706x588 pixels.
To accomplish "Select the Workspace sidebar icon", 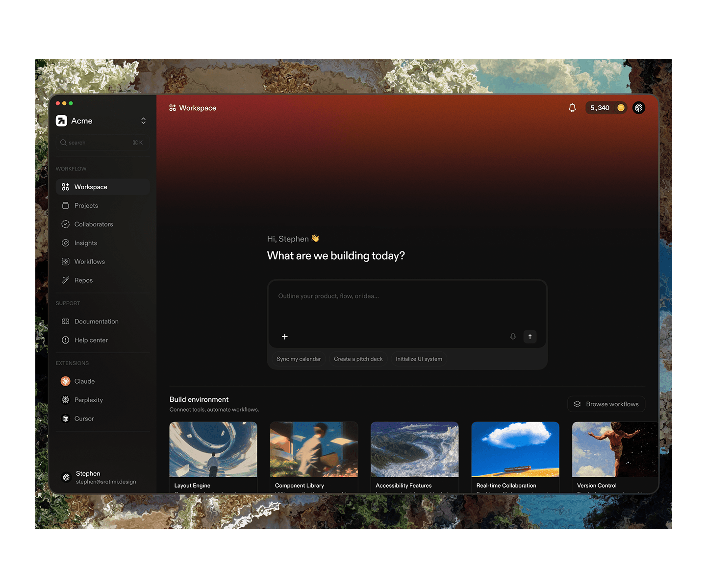I will pyautogui.click(x=65, y=187).
